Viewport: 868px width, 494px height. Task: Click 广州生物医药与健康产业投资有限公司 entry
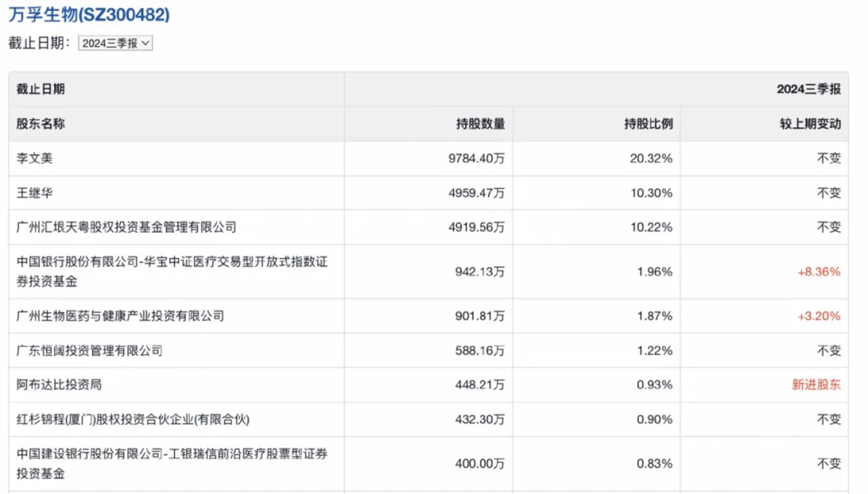click(120, 316)
